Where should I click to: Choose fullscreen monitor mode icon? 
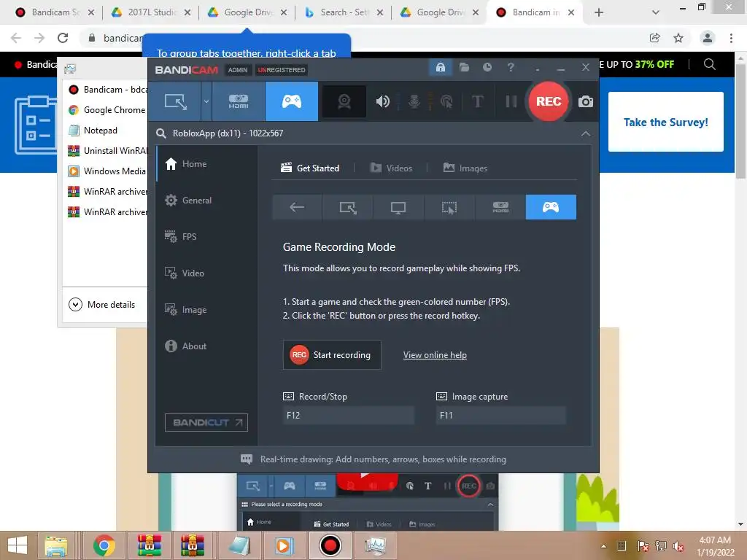(398, 207)
